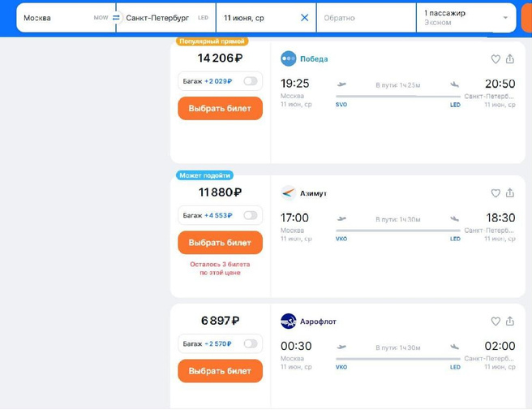Viewport: 532px width, 410px height.
Task: Clear the 11 июня departure date
Action: point(305,17)
